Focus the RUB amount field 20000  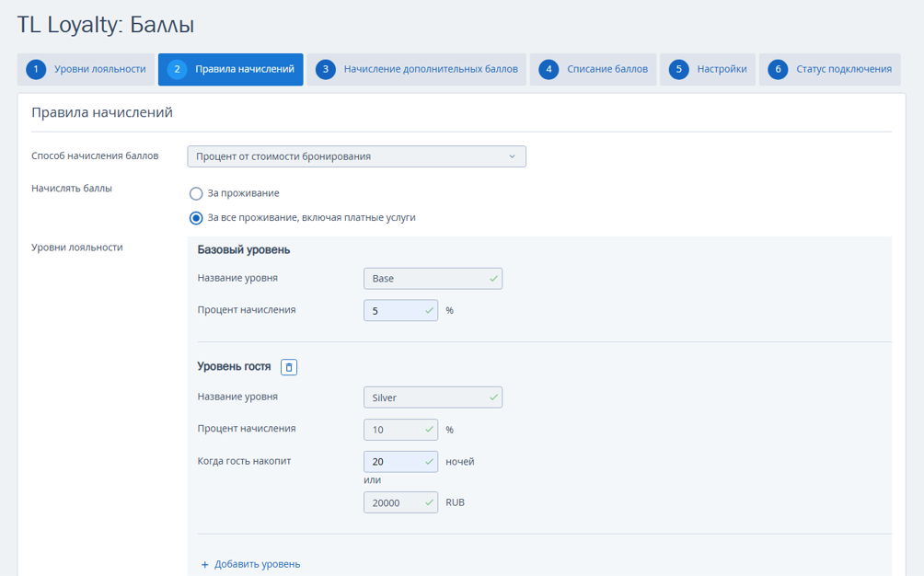[x=400, y=502]
